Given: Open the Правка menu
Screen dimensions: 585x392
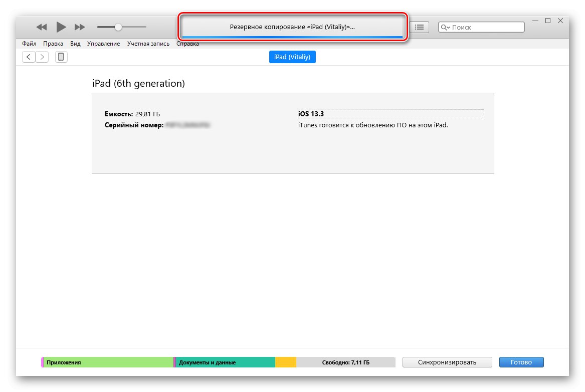Looking at the screenshot, I should (x=53, y=44).
